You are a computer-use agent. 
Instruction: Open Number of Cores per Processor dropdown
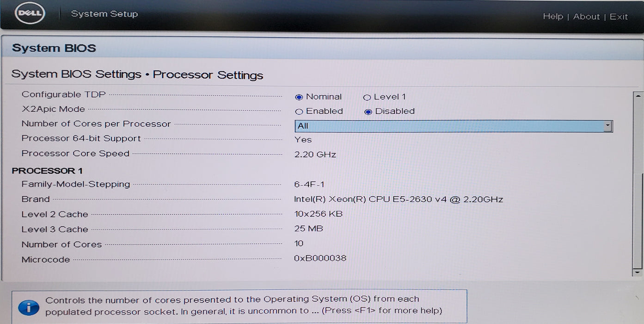(x=454, y=126)
